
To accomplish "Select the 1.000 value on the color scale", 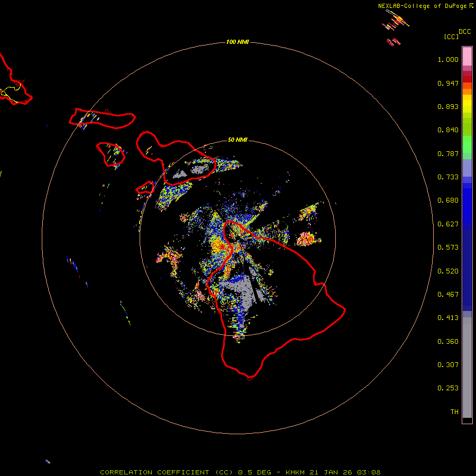I will tap(448, 59).
